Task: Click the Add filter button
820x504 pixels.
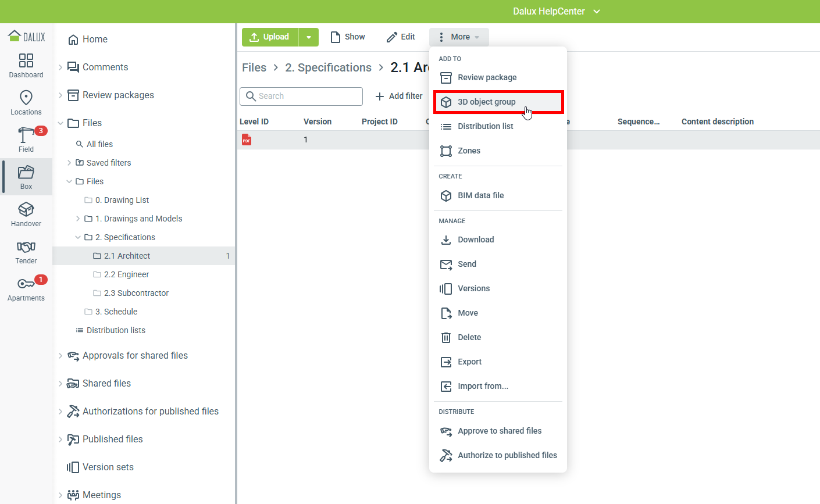Action: coord(399,96)
